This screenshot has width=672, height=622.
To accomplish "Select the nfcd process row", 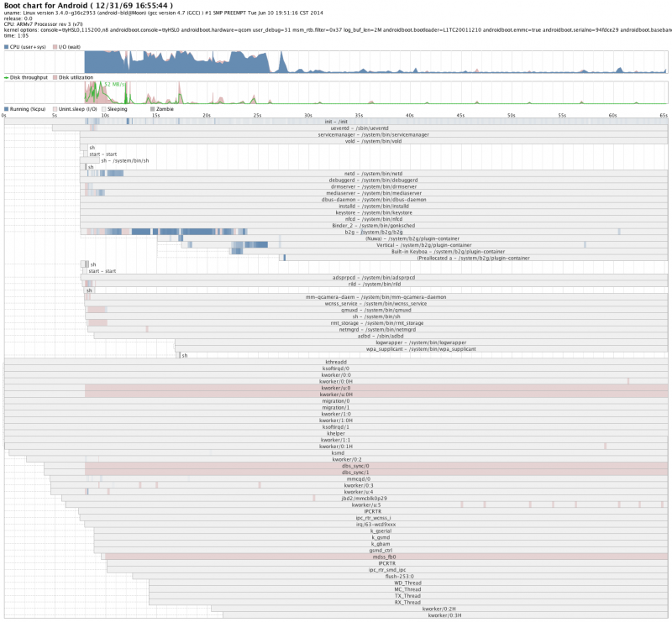I will pyautogui.click(x=374, y=219).
